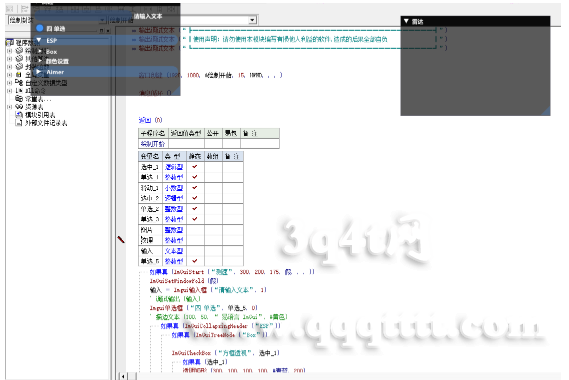Image resolution: width=569 pixels, height=380 pixels.
Task: Click the 资源表 icon in tree
Action: 19,107
